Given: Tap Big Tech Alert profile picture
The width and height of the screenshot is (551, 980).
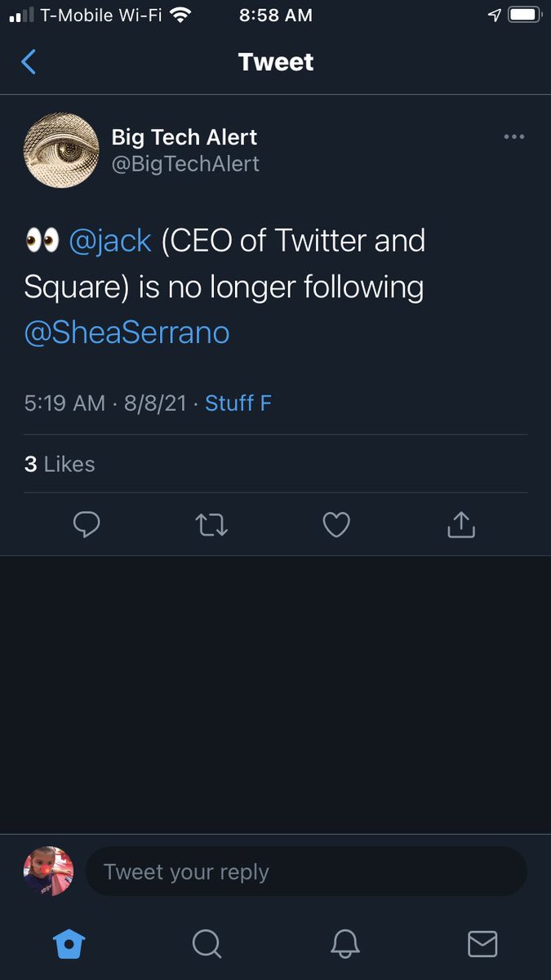Looking at the screenshot, I should 61,150.
